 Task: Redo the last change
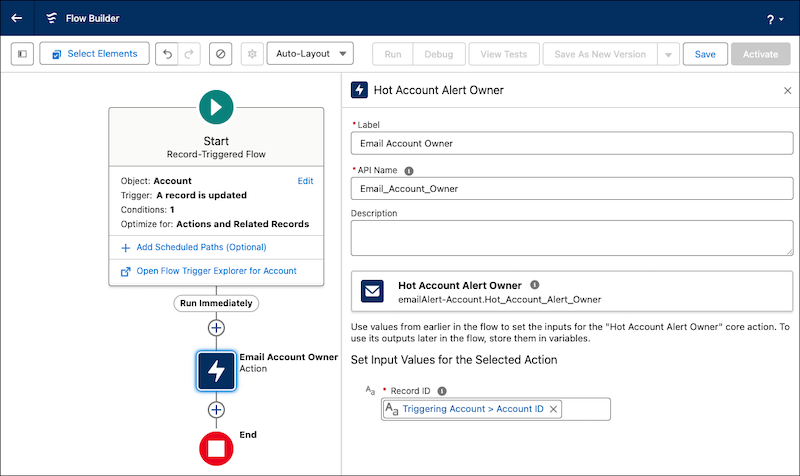point(189,54)
